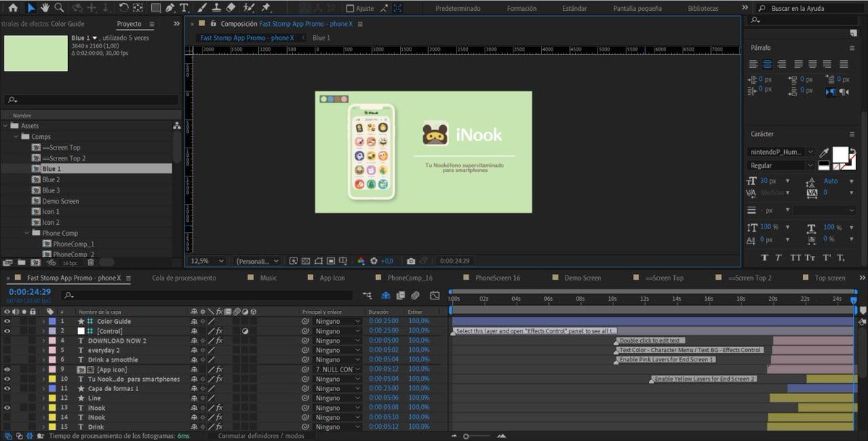The height and width of the screenshot is (441, 868).
Task: Select the Selection arrow tool
Action: [x=31, y=8]
